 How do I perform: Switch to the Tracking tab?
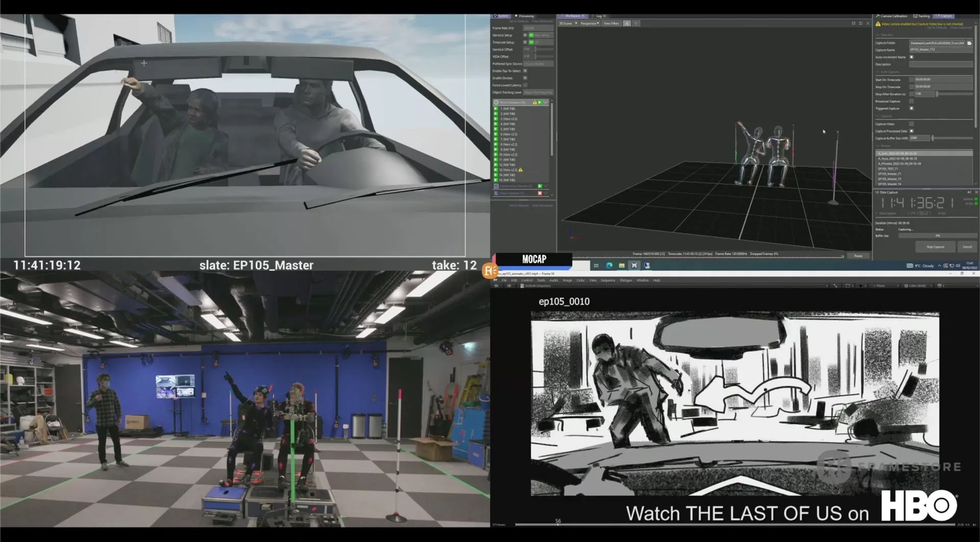tap(922, 16)
